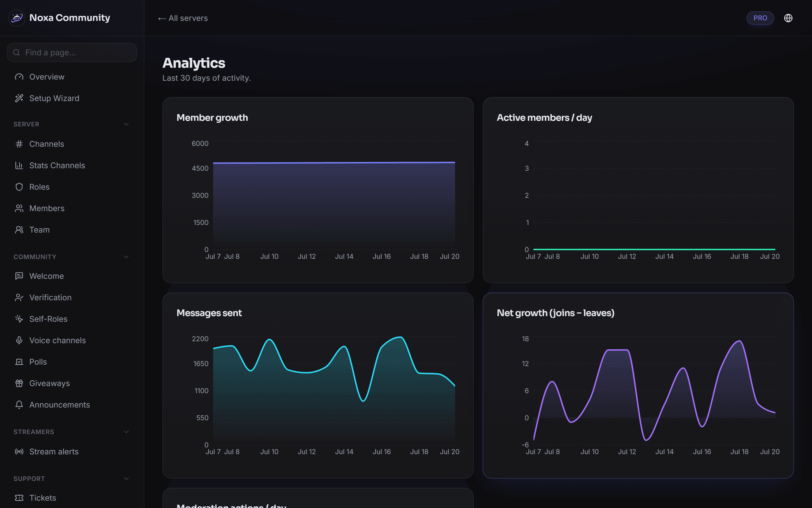812x508 pixels.
Task: Click the Roles shield icon
Action: pyautogui.click(x=19, y=187)
